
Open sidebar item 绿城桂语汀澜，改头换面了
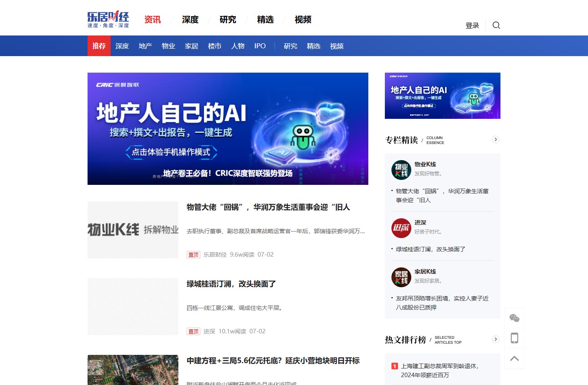pos(431,249)
